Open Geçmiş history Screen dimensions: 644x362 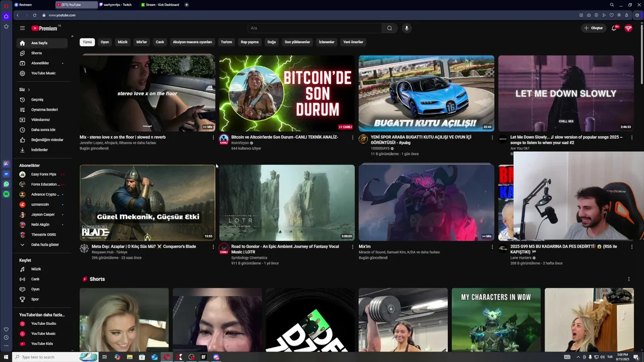42,100
